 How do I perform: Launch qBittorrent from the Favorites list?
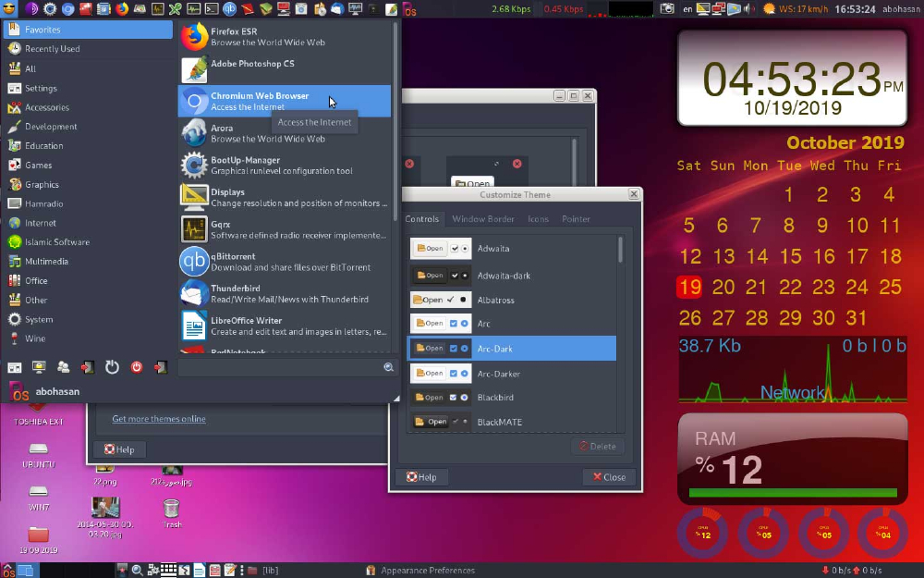[x=285, y=262]
